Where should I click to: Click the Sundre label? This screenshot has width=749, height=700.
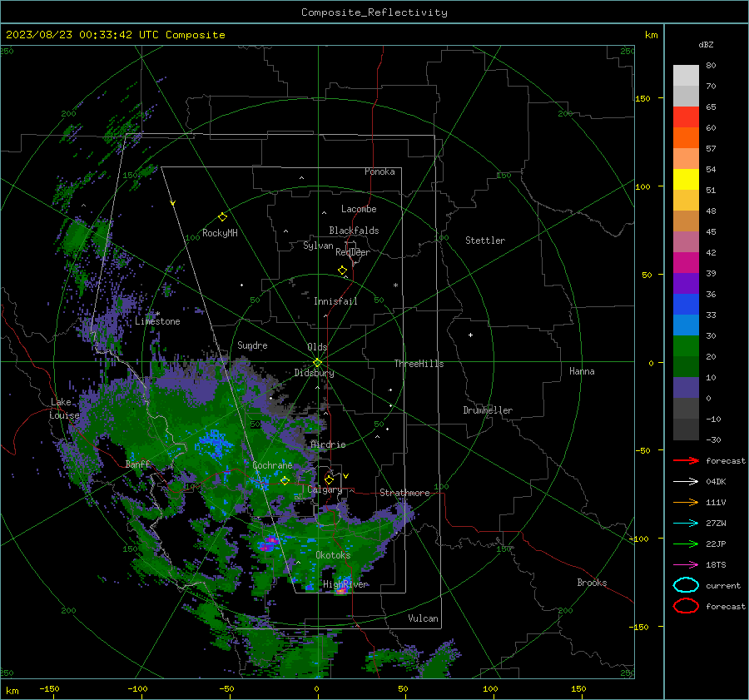click(252, 345)
